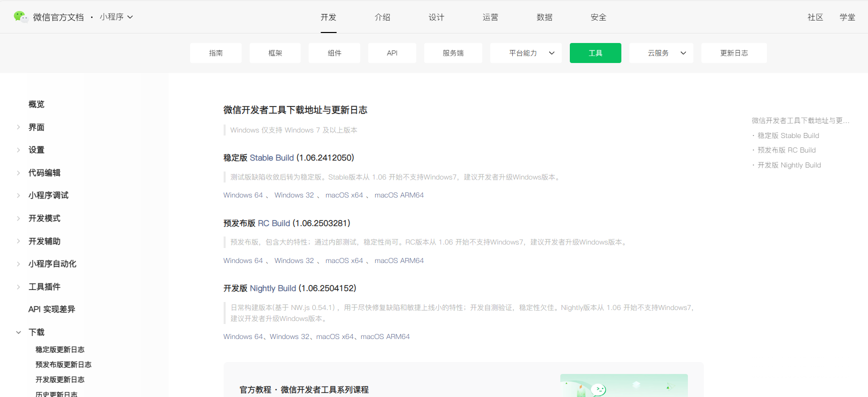This screenshot has height=397, width=868.
Task: Open the 官方教程 course banner thumbnail
Action: 624,385
